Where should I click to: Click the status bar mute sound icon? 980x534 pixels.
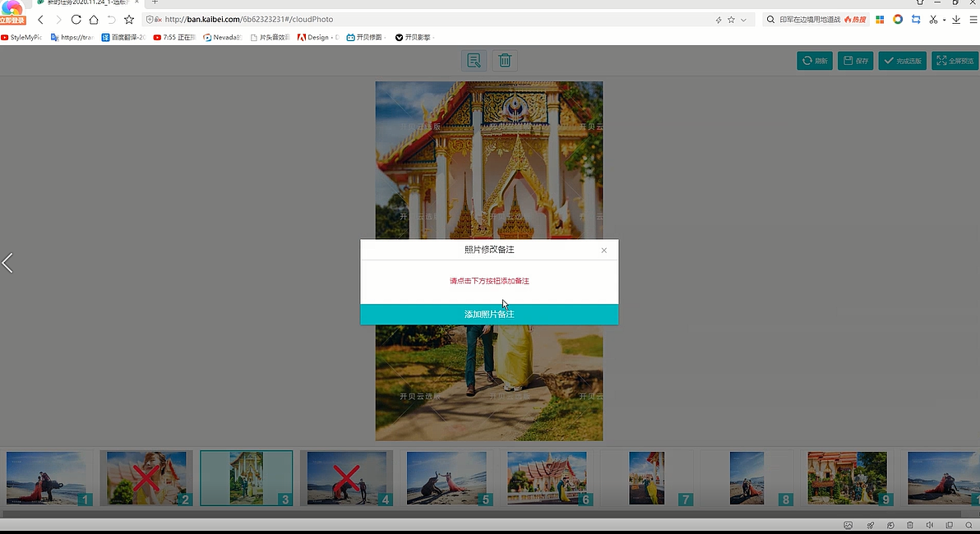pos(929,525)
